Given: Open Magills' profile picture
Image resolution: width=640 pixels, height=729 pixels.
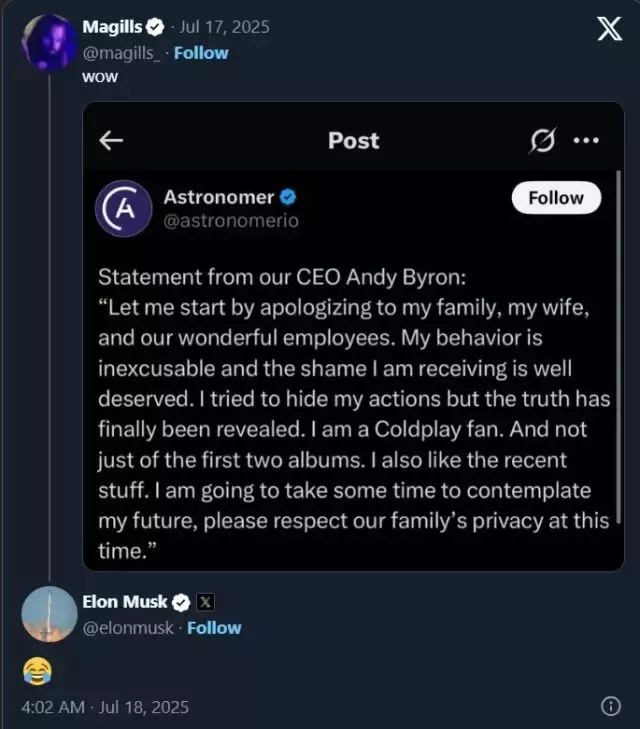Looking at the screenshot, I should (48, 42).
